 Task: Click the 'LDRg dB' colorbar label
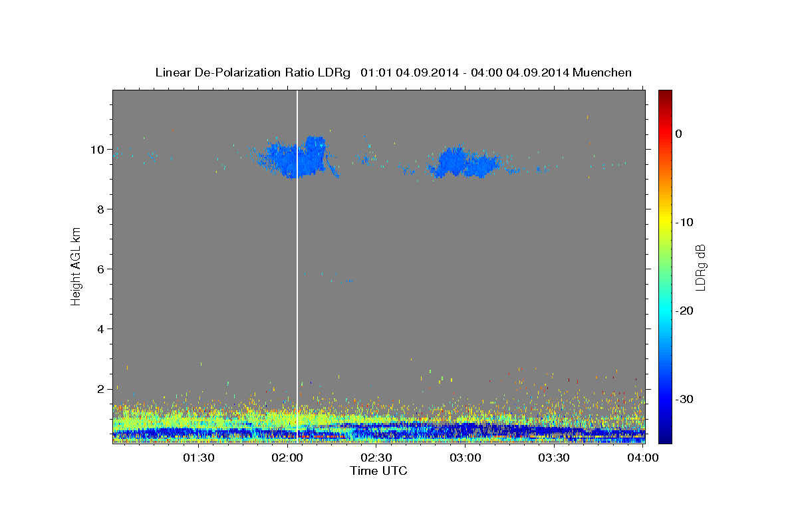700,267
